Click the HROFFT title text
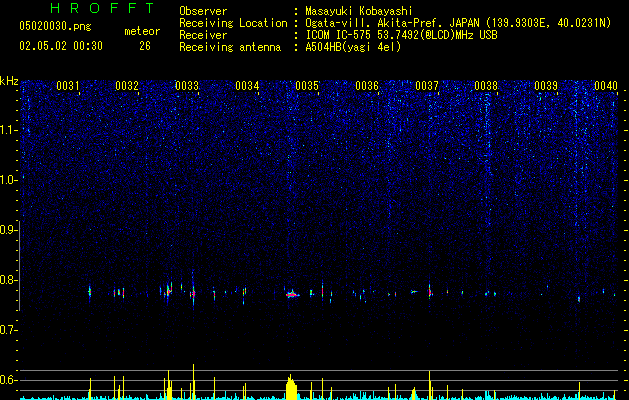 click(103, 8)
